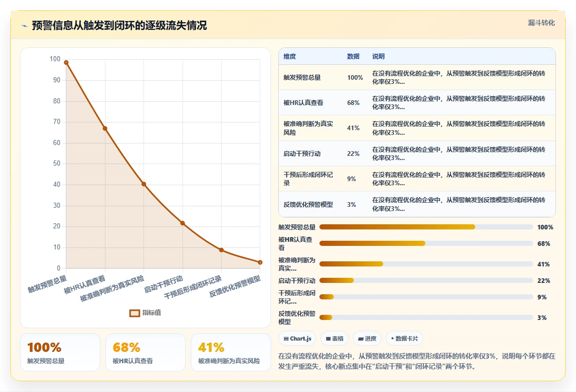Click the lightning icon beside the title

[25, 26]
